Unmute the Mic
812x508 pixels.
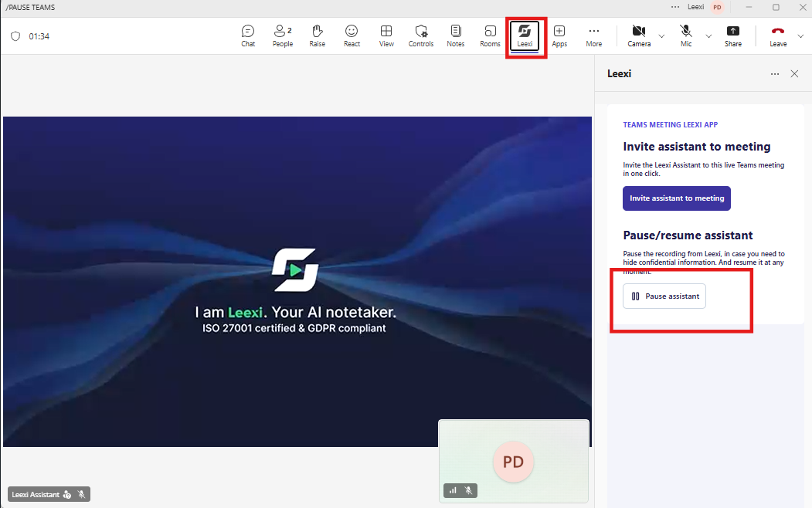click(x=686, y=36)
